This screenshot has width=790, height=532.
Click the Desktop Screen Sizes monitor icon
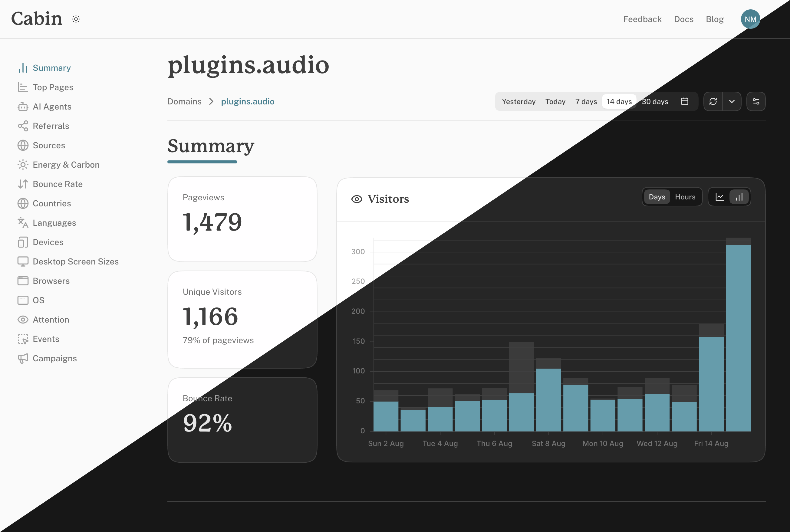tap(23, 261)
